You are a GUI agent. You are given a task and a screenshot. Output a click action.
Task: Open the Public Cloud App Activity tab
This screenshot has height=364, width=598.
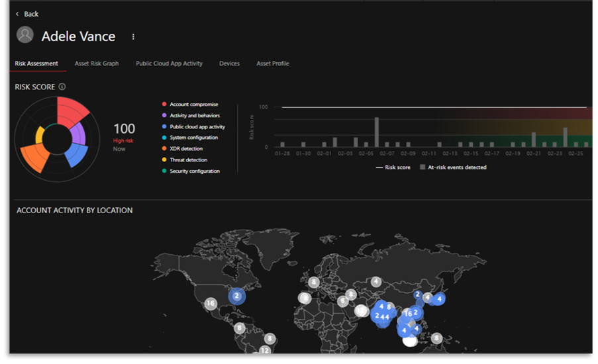(x=169, y=64)
